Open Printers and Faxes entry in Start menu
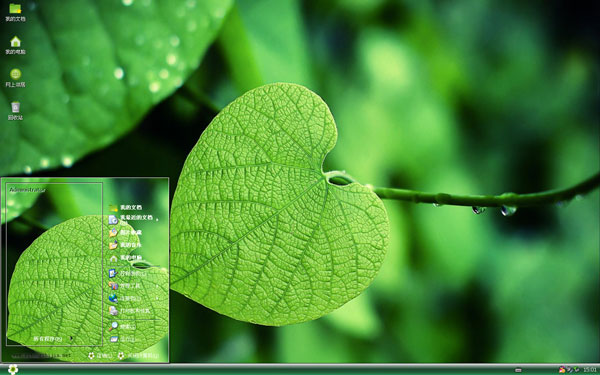 pos(130,311)
